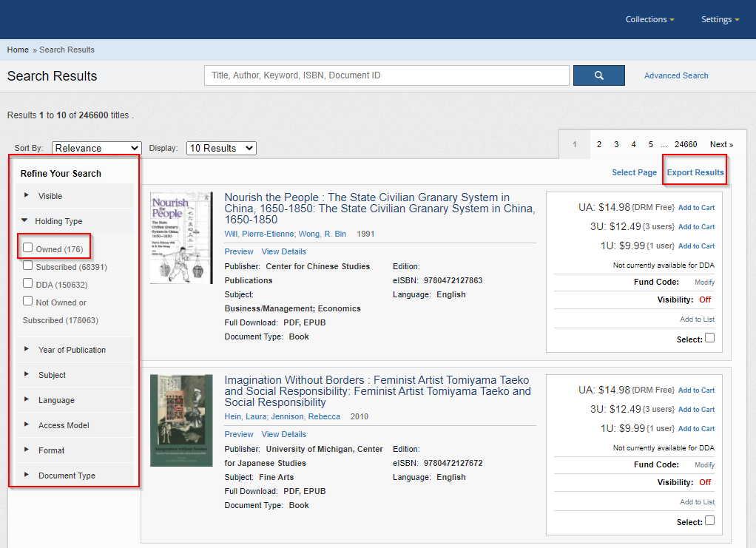Open the Display results count dropdown

220,148
